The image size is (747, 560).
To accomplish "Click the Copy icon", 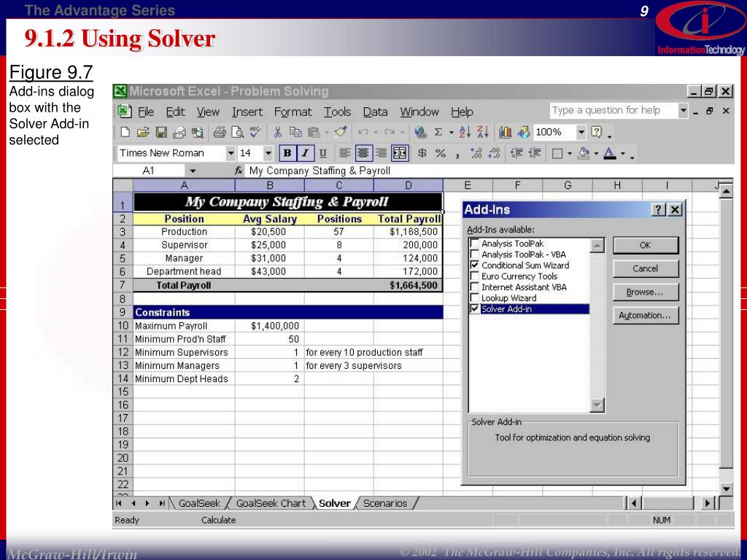I will (x=295, y=132).
